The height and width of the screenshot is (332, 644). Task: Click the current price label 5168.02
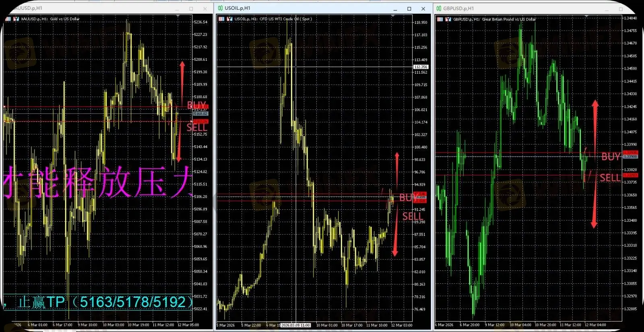pos(201,114)
